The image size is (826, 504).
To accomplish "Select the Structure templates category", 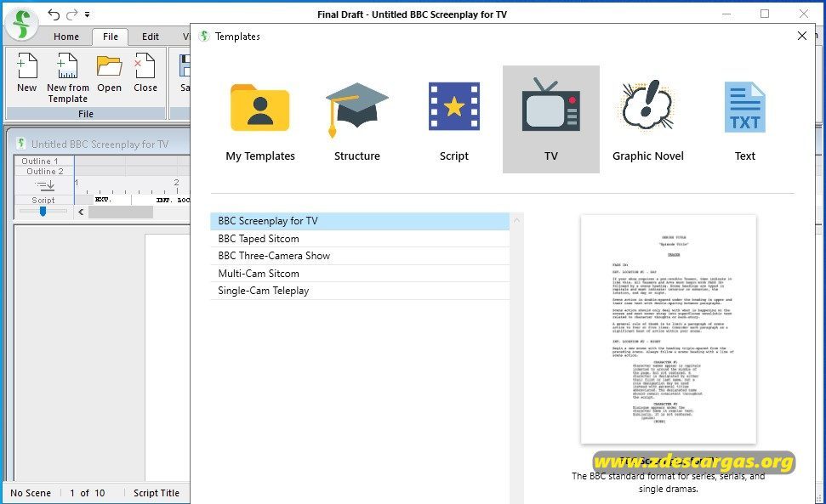I will point(356,120).
